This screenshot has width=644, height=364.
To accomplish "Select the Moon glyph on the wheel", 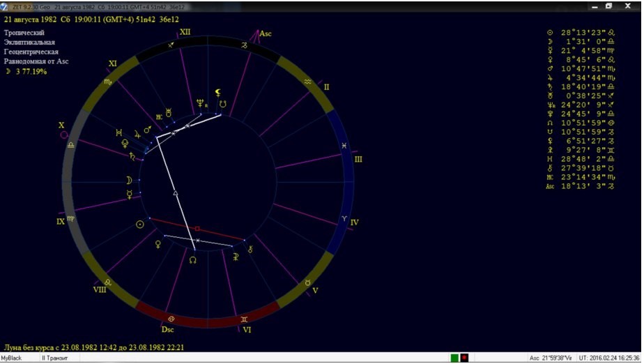I will coord(128,180).
